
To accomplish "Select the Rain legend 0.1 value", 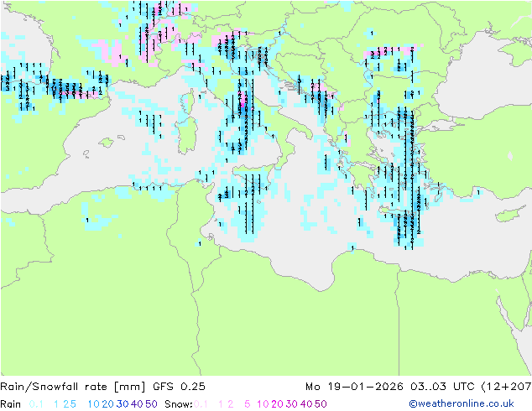I will click(36, 404).
